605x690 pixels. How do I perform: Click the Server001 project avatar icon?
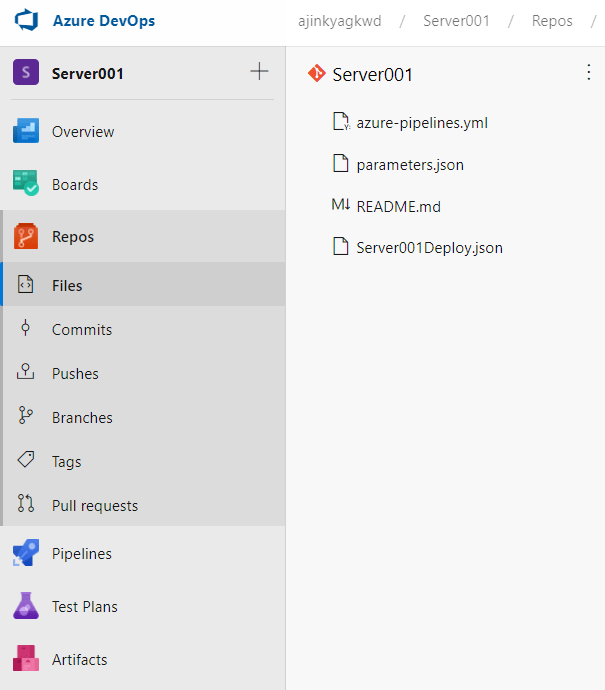(x=25, y=73)
